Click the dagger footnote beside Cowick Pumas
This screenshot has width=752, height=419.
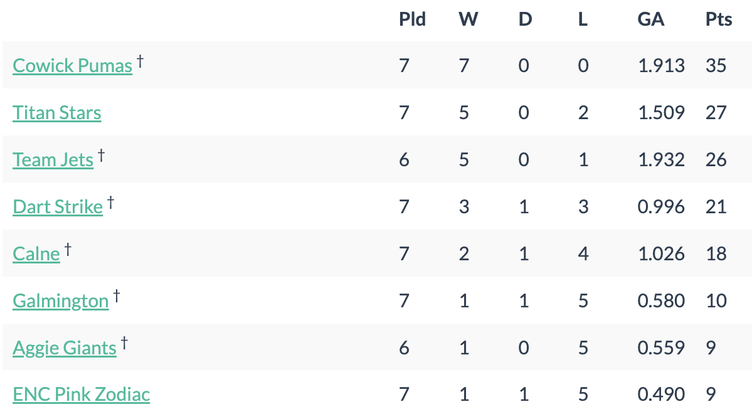pyautogui.click(x=140, y=61)
